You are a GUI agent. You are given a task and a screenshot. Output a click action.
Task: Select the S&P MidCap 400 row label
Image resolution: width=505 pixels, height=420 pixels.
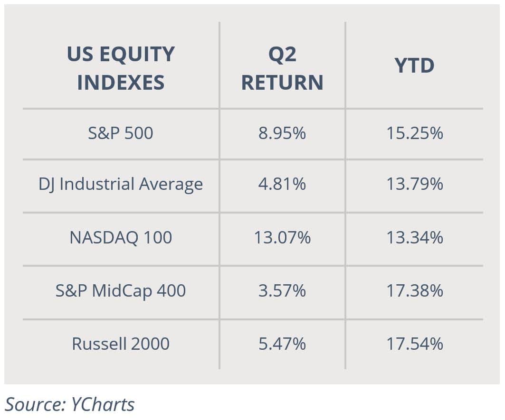tap(121, 290)
